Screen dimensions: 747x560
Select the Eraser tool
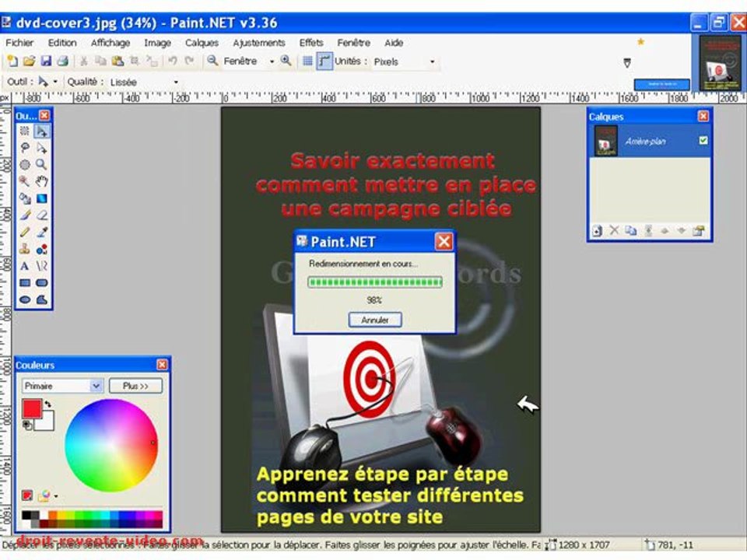pos(42,215)
